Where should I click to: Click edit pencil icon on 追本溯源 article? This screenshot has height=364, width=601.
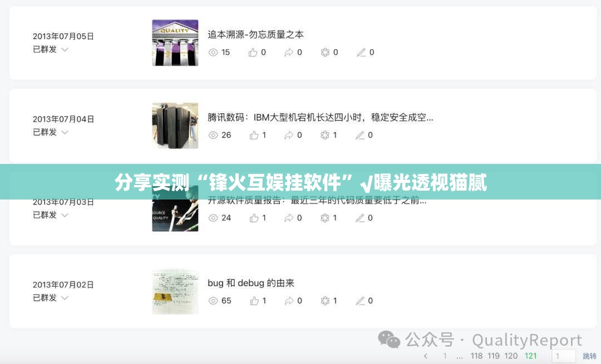[361, 52]
